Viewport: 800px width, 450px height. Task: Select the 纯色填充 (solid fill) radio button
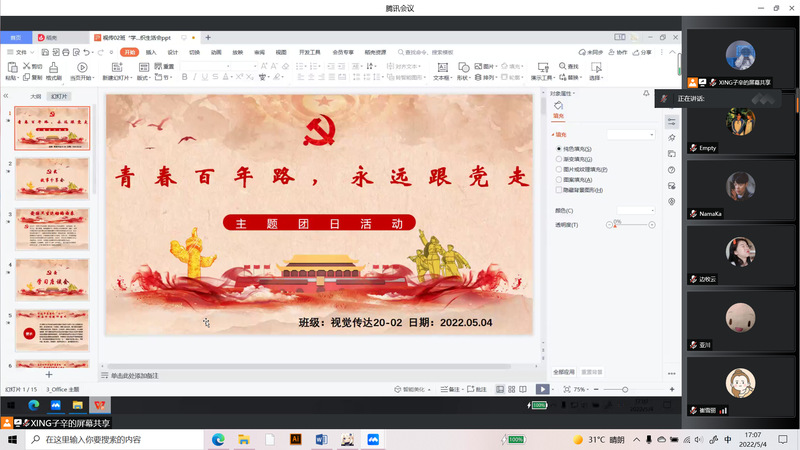[x=558, y=148]
